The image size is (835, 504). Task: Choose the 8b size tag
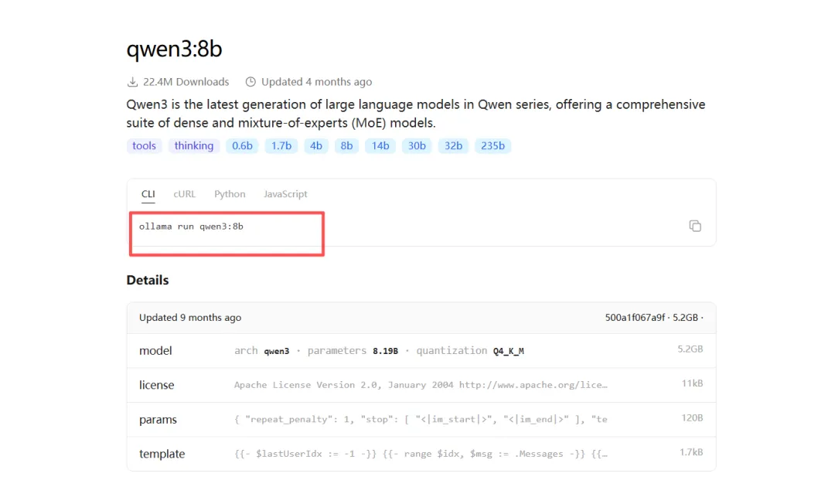[x=346, y=146]
